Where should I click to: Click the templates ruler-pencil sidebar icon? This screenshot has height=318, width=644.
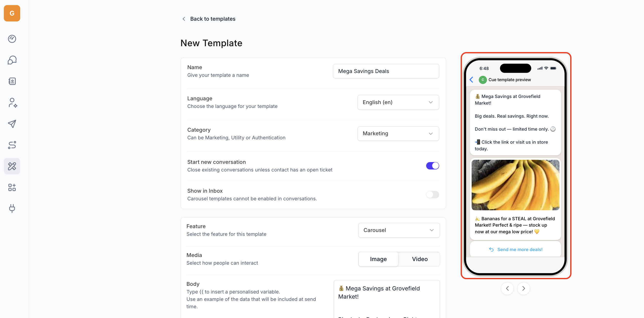coord(12,166)
